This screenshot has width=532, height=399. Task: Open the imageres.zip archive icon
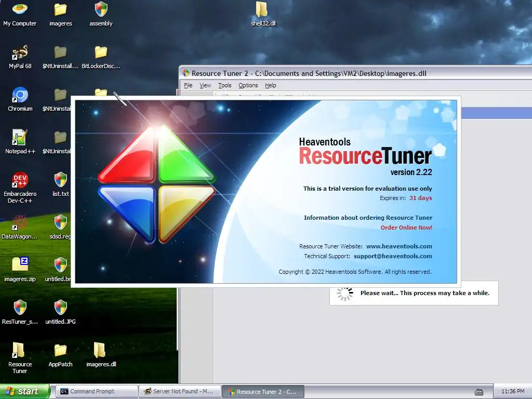[20, 270]
